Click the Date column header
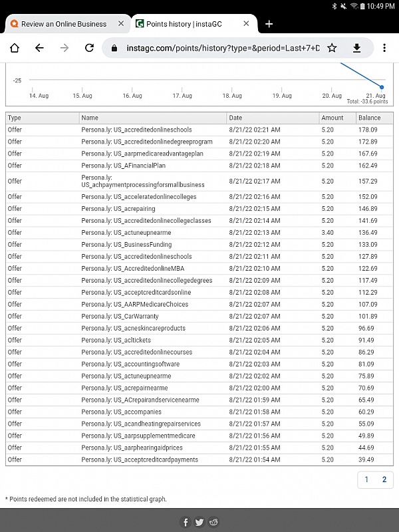 click(x=236, y=118)
